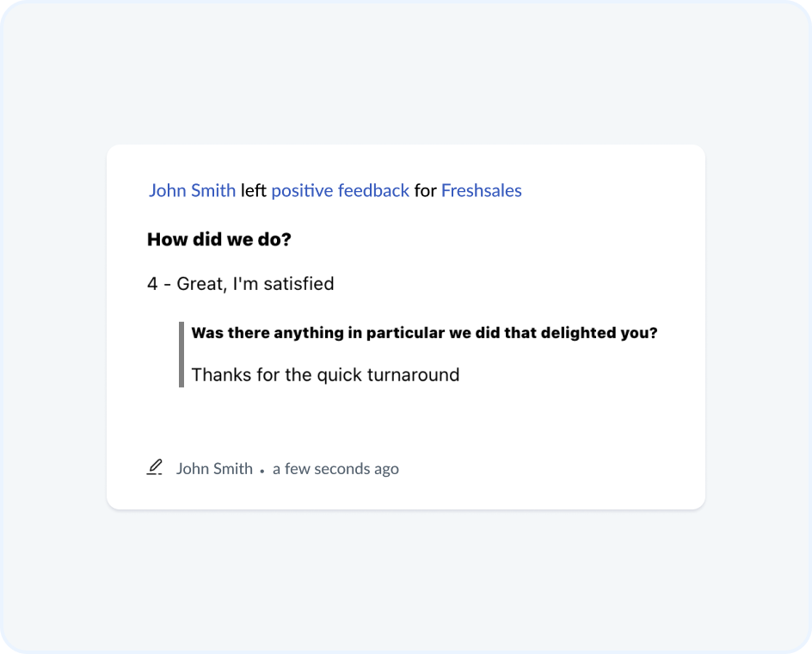Open the Freshsales link
The image size is (812, 654).
coord(481,191)
